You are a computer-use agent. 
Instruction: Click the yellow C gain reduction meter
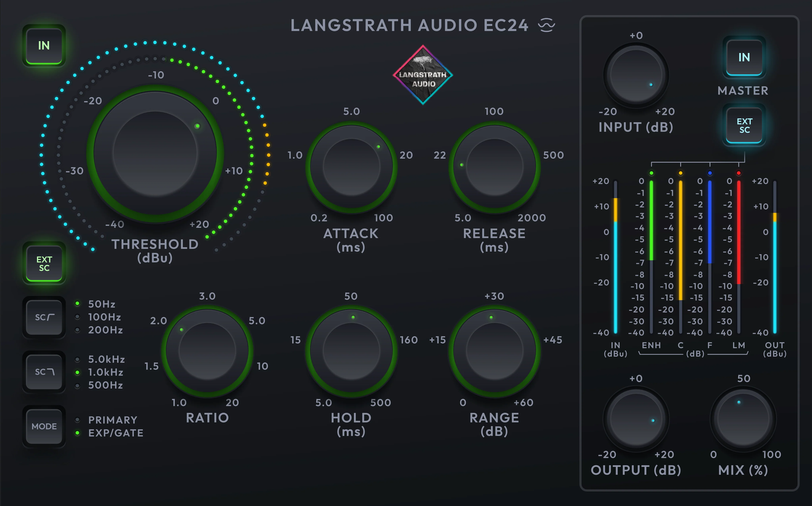coord(681,257)
